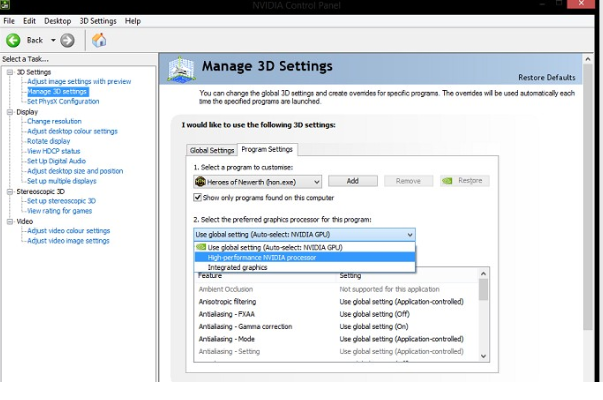Image resolution: width=603 pixels, height=400 pixels.
Task: Click the green Back arrow icon
Action: point(13,40)
